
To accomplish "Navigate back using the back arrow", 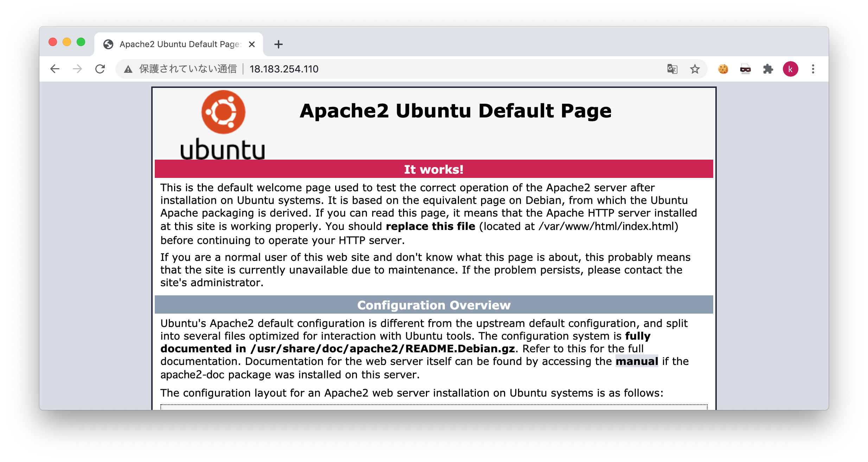I will (x=55, y=69).
